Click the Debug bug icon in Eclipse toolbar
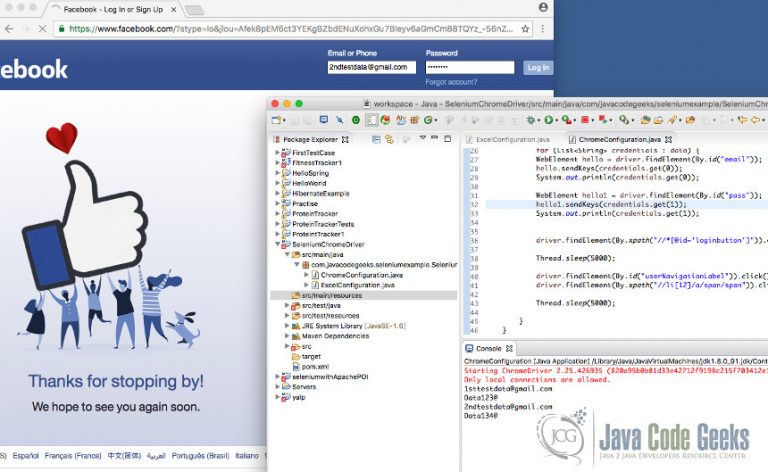 530,119
